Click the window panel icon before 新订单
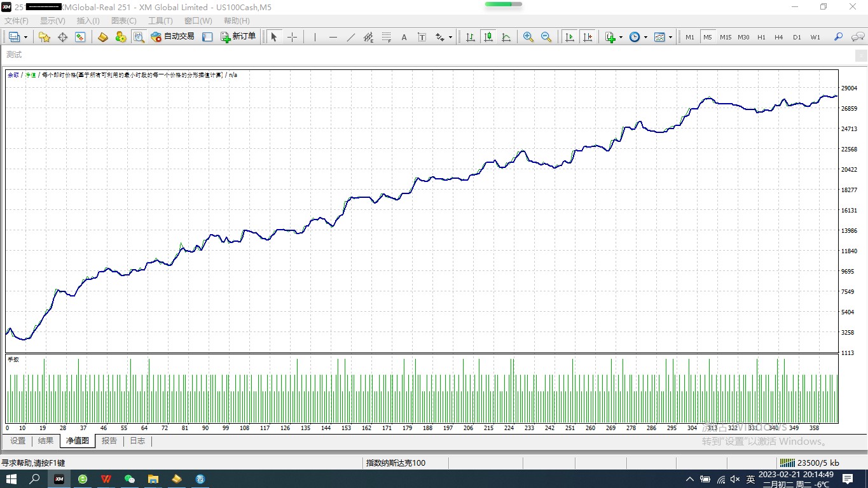 pos(207,37)
